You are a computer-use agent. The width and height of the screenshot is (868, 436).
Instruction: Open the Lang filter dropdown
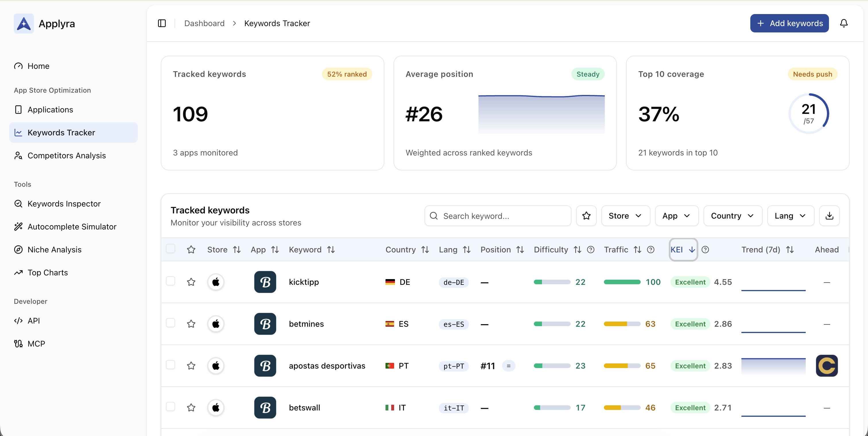click(x=790, y=216)
